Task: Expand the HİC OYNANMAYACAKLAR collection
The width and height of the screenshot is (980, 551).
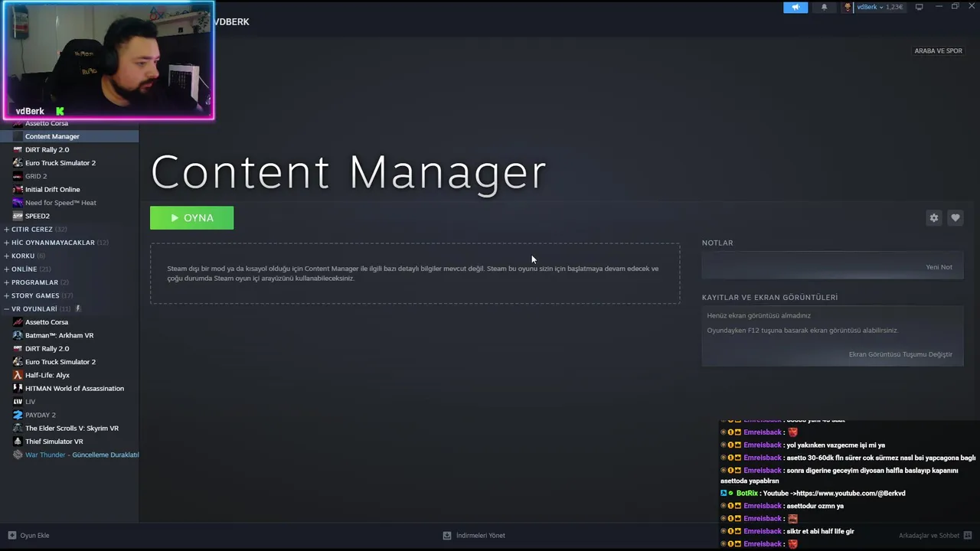Action: point(56,243)
